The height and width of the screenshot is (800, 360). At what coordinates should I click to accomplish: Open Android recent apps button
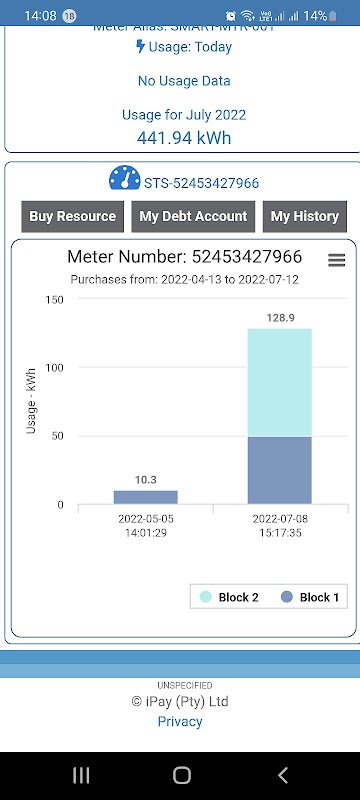click(x=81, y=775)
